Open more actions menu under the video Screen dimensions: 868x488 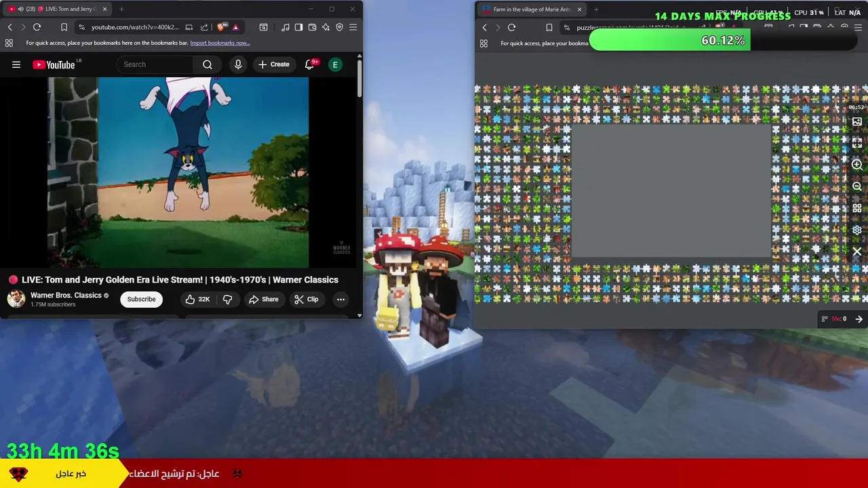[340, 299]
